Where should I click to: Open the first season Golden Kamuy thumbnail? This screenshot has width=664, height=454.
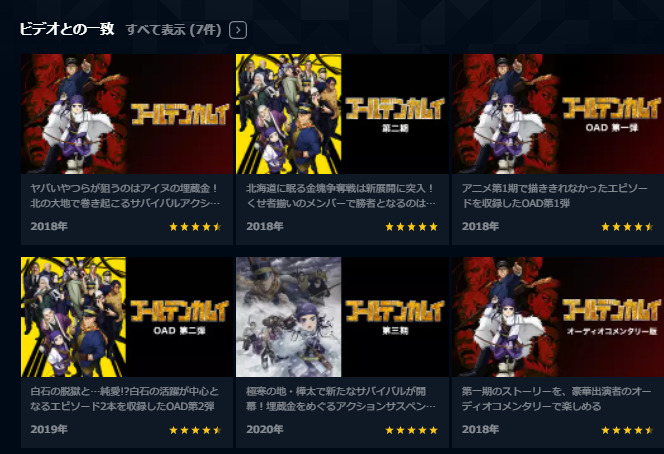click(127, 114)
